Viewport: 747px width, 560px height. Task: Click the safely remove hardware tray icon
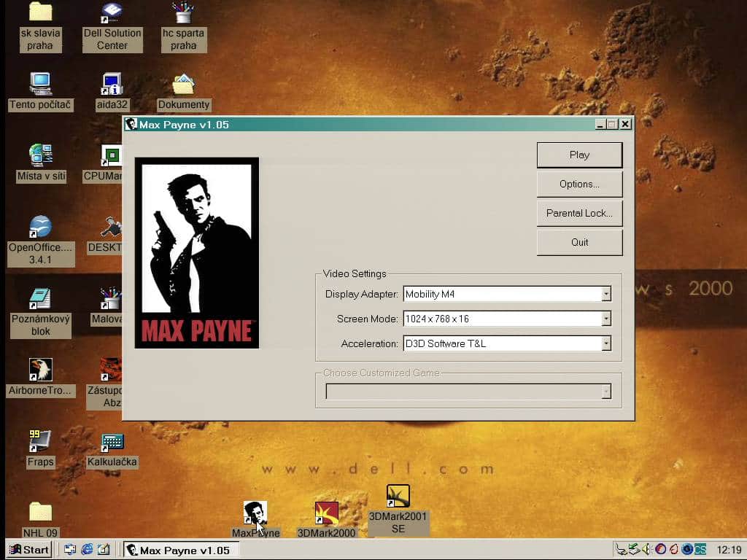point(634,550)
